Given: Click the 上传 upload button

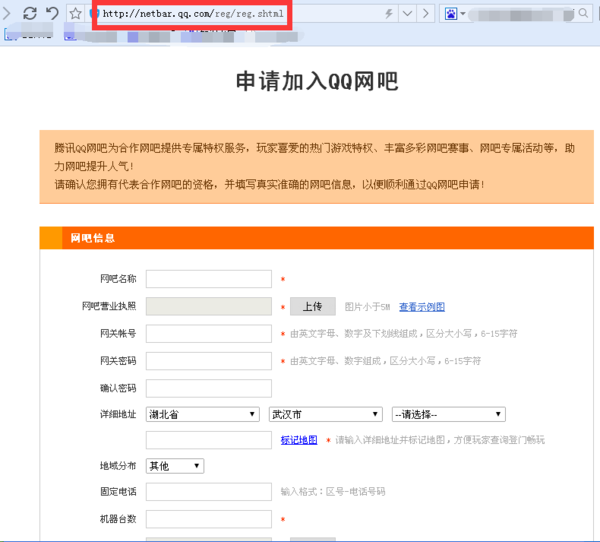Looking at the screenshot, I should 313,306.
